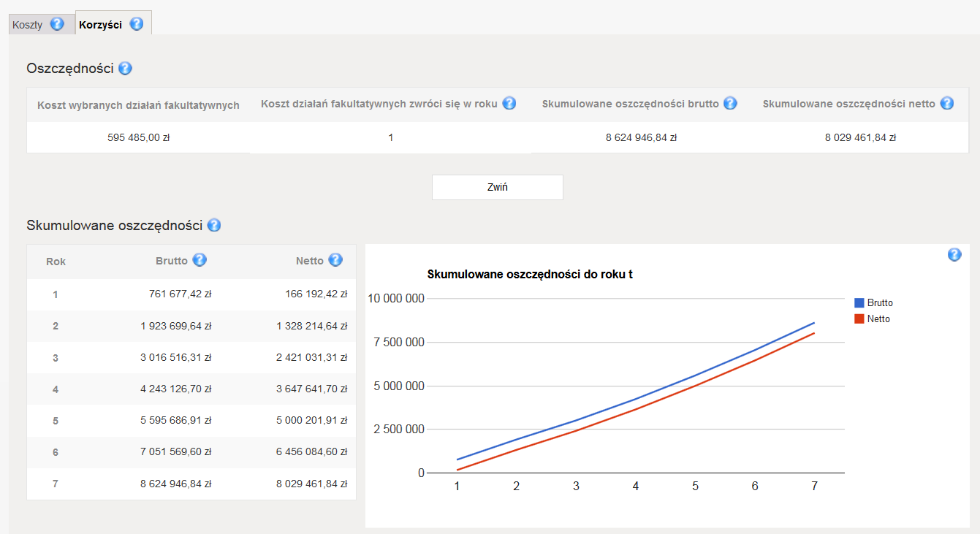
Task: Open help for Skumulowane oszczędności netto header
Action: (x=947, y=103)
